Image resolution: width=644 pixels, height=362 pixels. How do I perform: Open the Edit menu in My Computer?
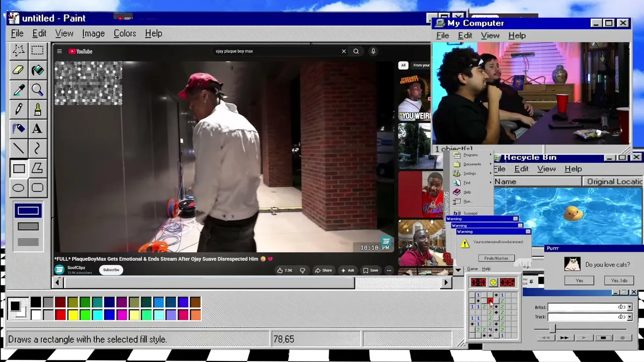(x=465, y=36)
